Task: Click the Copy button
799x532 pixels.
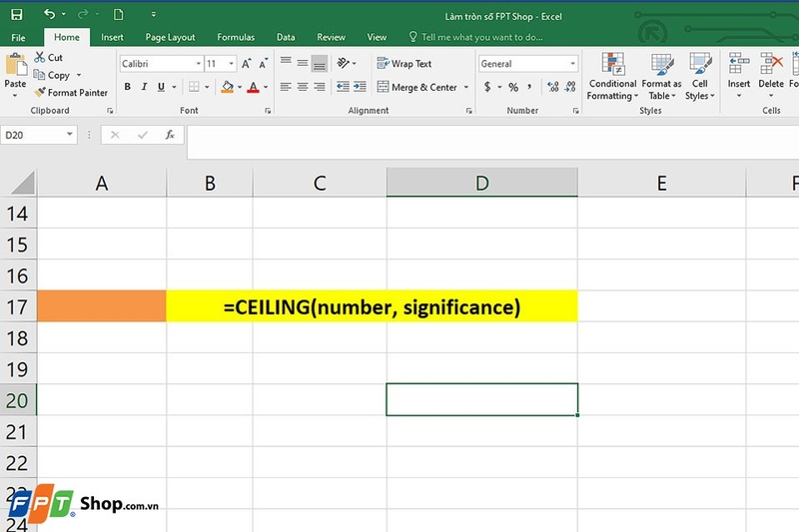Action: (53, 75)
